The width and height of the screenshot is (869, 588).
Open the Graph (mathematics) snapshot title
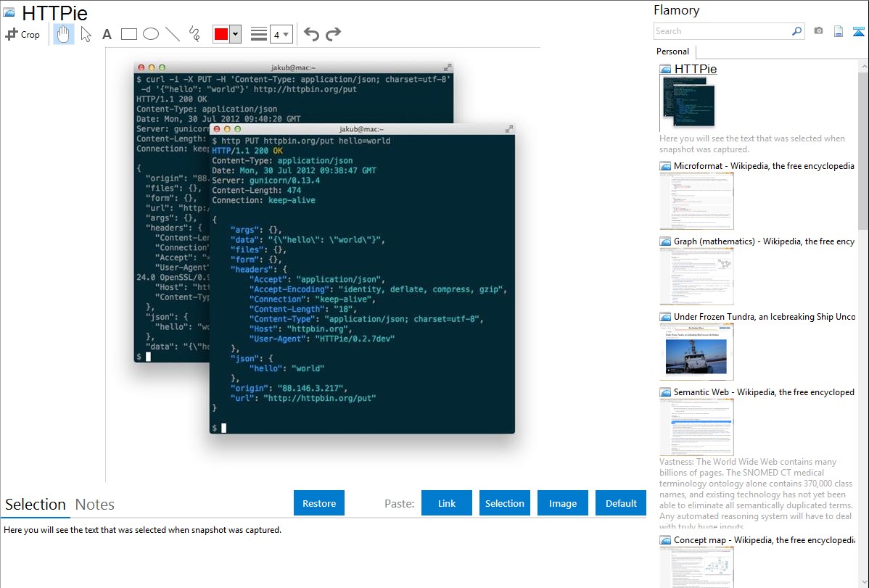coord(764,241)
